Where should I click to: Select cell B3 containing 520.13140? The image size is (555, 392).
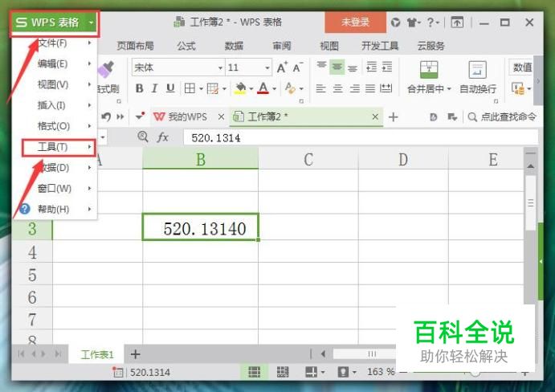(200, 227)
